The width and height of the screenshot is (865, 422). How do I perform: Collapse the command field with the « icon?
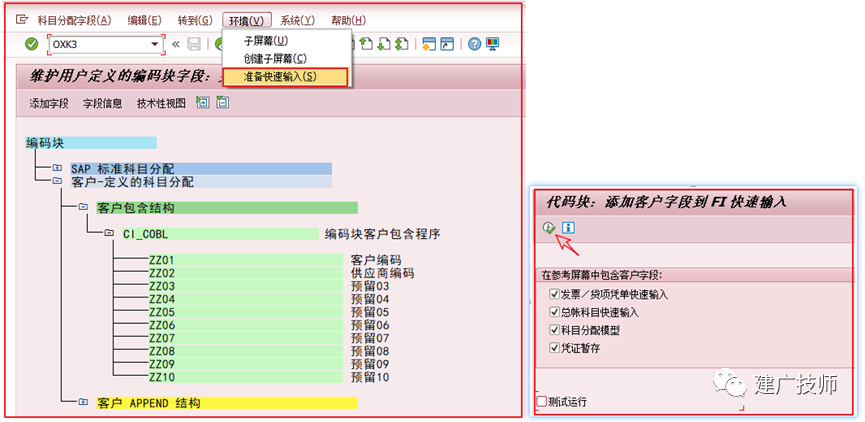(x=176, y=45)
